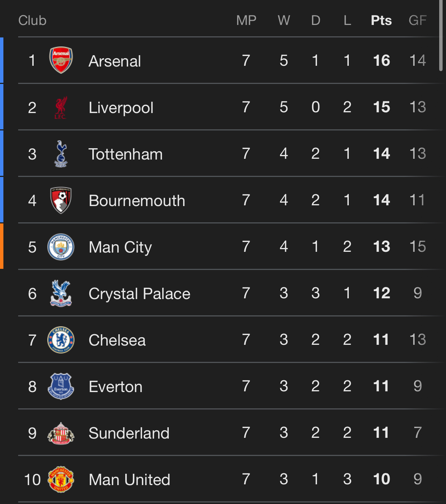Select the GF column header
This screenshot has width=446, height=504.
pos(417,20)
